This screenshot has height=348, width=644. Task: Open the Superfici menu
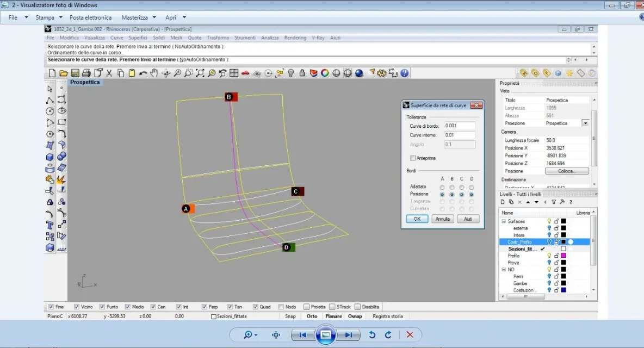138,38
